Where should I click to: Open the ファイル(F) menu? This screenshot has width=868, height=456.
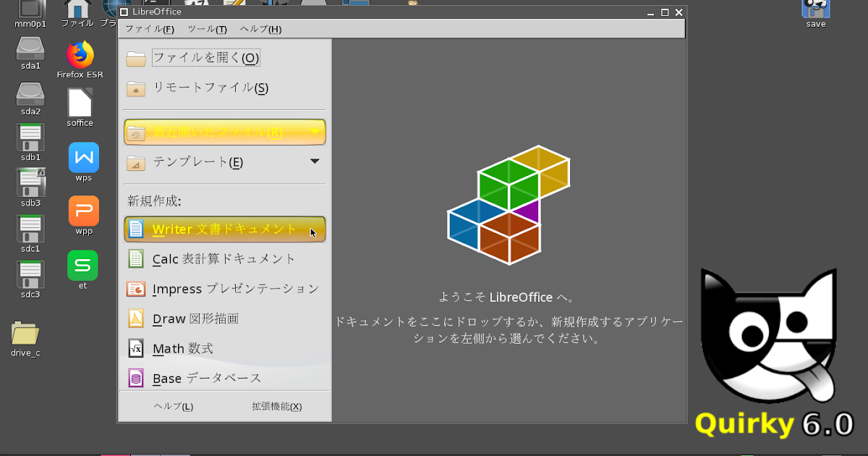[x=150, y=29]
